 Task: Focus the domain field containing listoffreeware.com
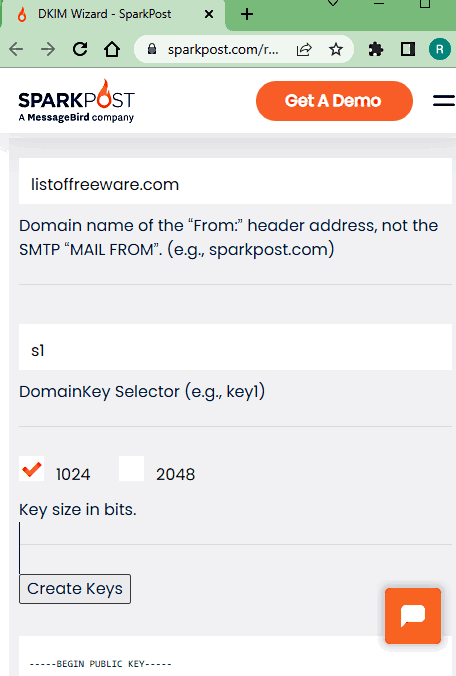click(x=235, y=181)
